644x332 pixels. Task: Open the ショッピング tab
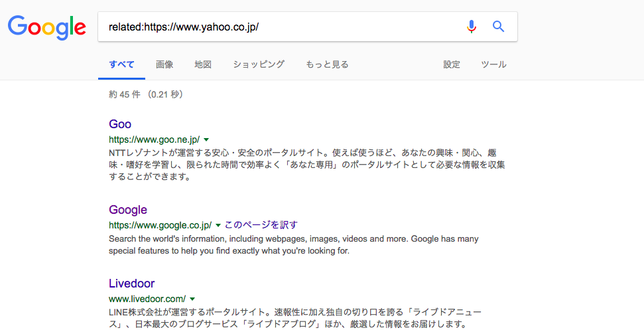click(x=259, y=64)
